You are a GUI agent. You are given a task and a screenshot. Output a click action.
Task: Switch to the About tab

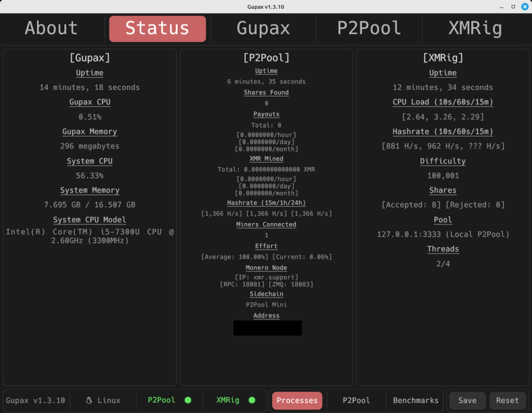tap(51, 29)
